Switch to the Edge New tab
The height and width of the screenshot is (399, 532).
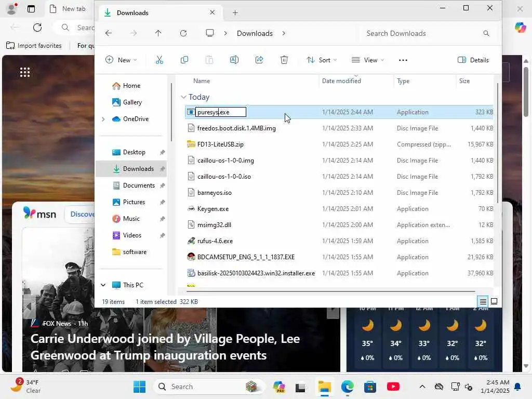[x=68, y=9]
